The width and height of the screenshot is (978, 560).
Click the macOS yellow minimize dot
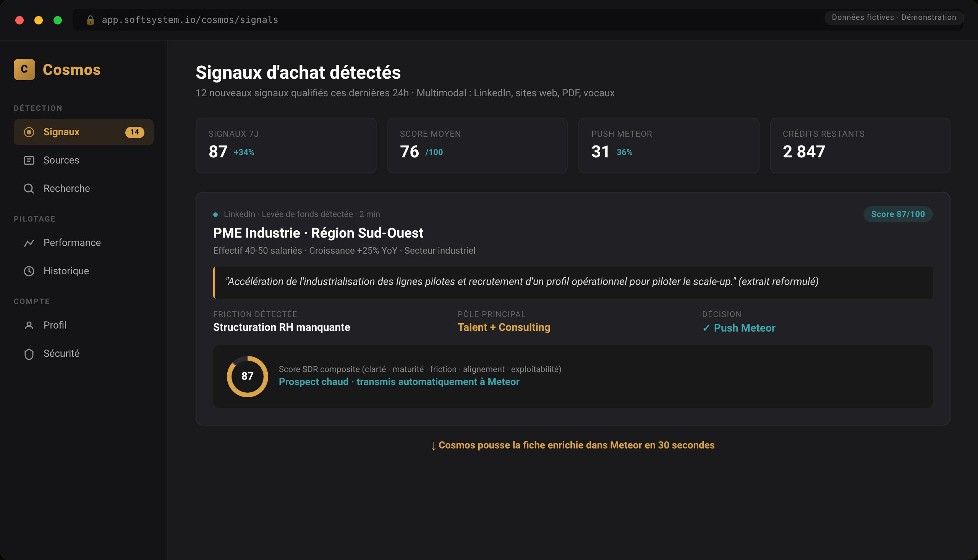pos(39,20)
